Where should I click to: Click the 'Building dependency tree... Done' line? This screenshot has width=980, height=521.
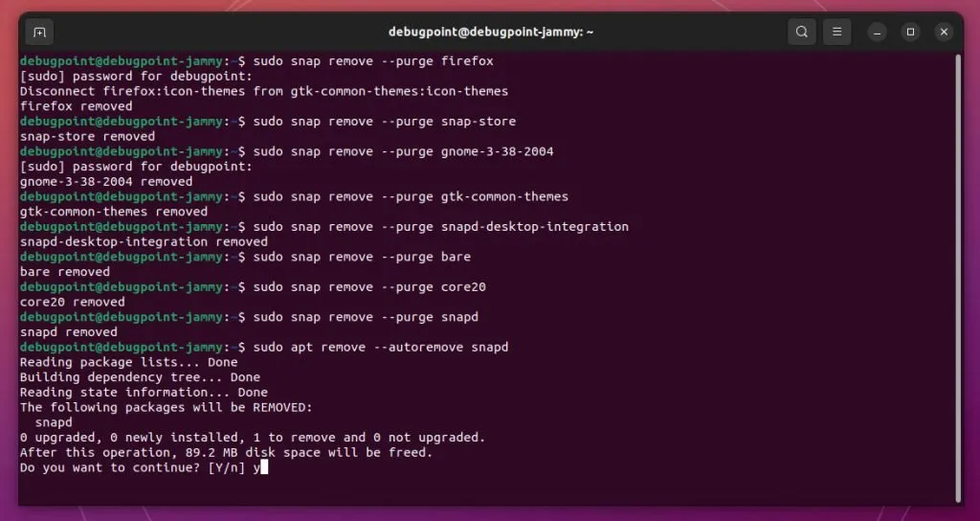tap(140, 377)
